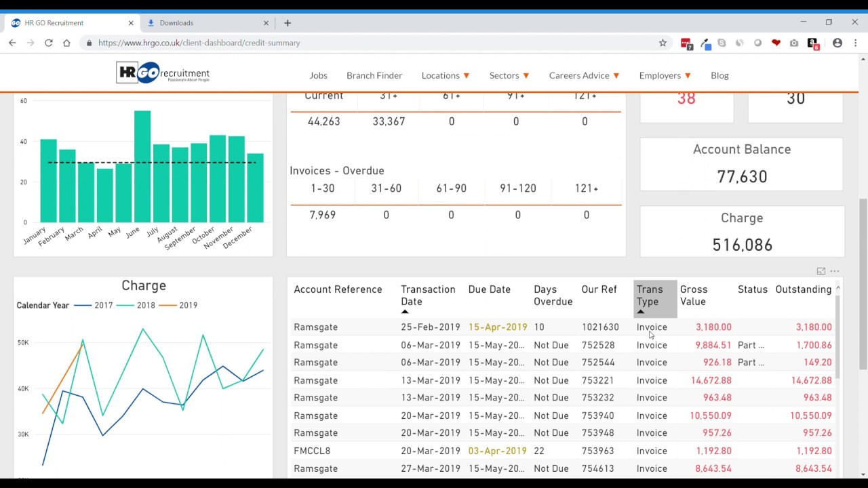
Task: Click the grey circle extension icon
Action: pyautogui.click(x=757, y=43)
